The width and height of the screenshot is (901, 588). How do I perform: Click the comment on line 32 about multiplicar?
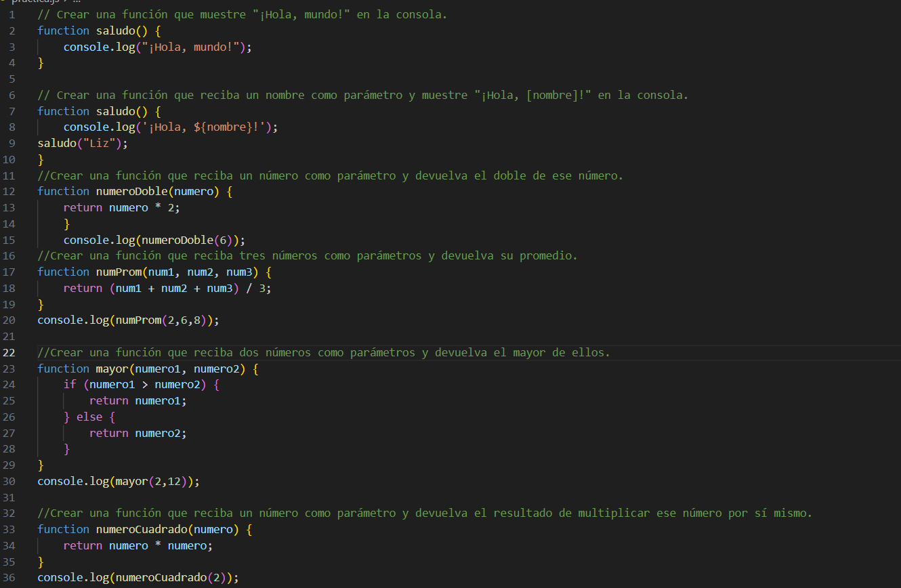(x=425, y=513)
